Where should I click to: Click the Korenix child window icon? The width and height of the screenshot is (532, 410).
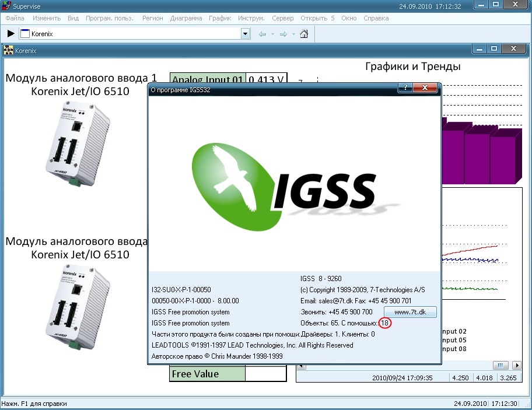[x=8, y=51]
